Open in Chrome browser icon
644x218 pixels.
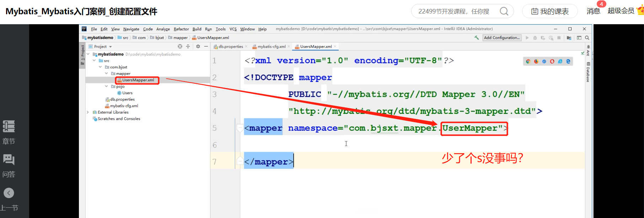pos(528,61)
